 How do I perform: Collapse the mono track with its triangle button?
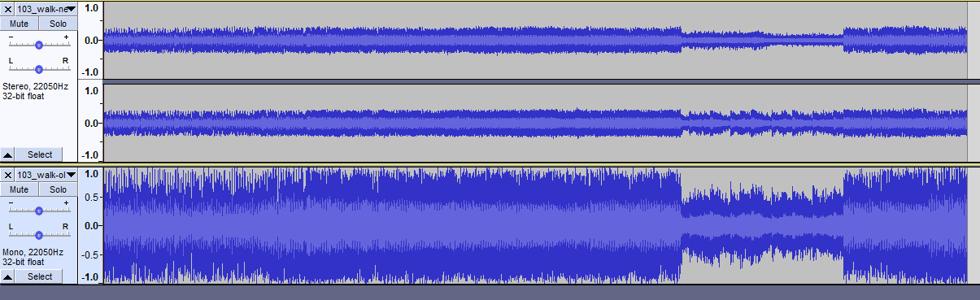point(7,277)
